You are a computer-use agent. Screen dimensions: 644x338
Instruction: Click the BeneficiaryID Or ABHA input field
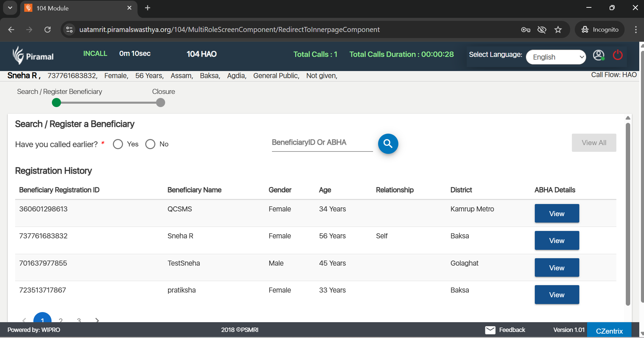pos(322,143)
